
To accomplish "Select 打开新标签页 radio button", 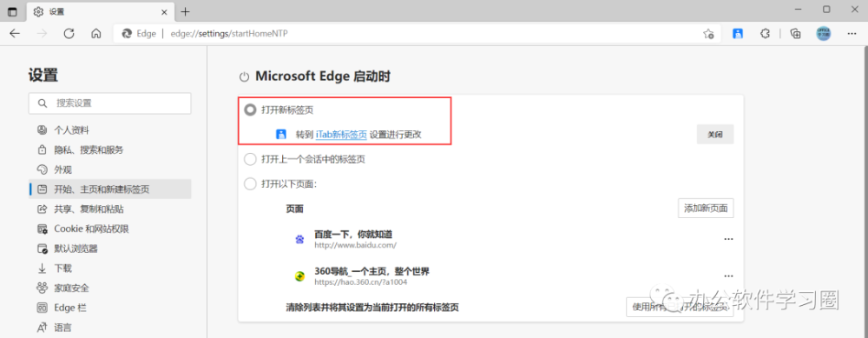I will pyautogui.click(x=250, y=109).
